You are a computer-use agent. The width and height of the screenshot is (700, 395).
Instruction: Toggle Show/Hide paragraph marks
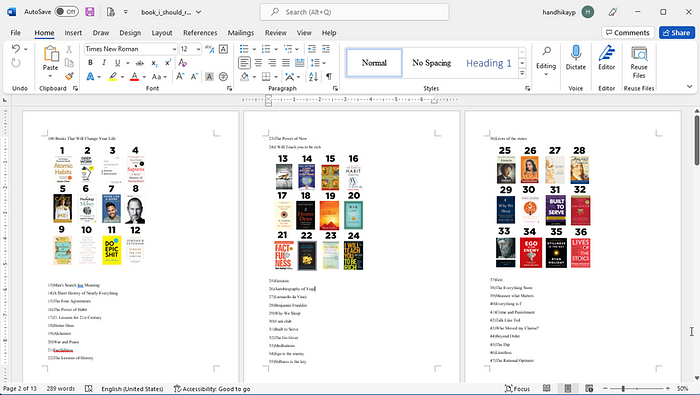tap(329, 77)
